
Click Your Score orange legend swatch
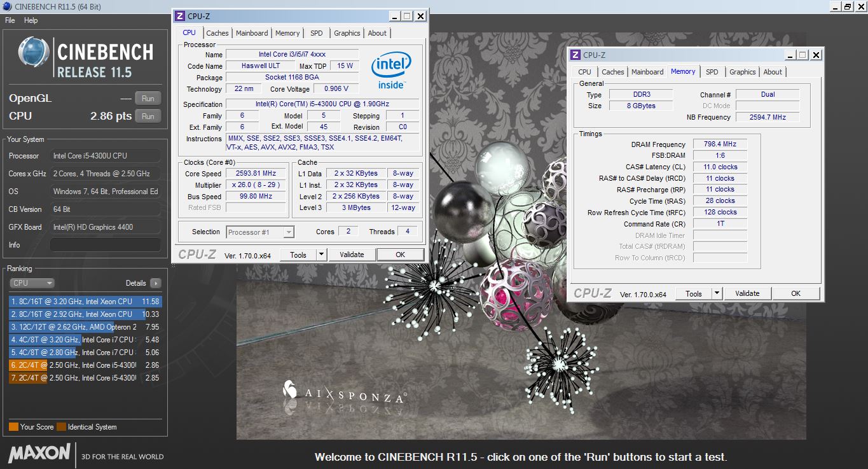pyautogui.click(x=13, y=427)
